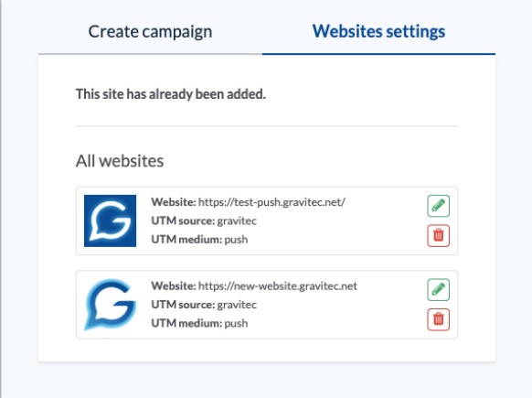
Task: Click the 'UTM medium:' label in second website card
Action: point(186,323)
